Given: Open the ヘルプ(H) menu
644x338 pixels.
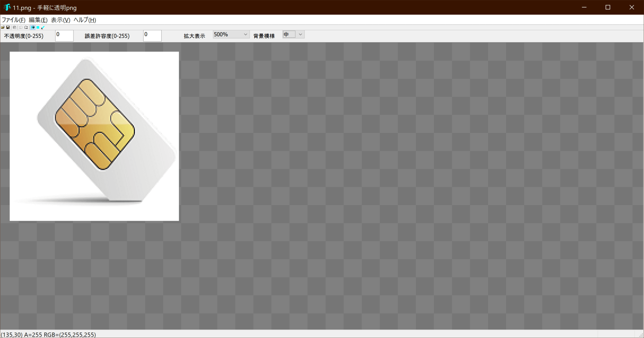Looking at the screenshot, I should (x=85, y=20).
